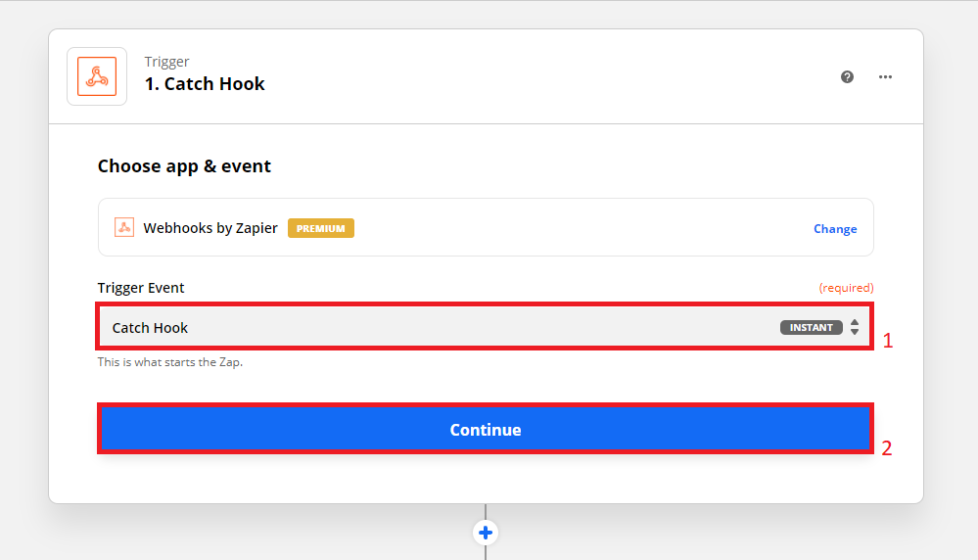
Task: Open the three-dot more options menu
Action: pos(885,77)
